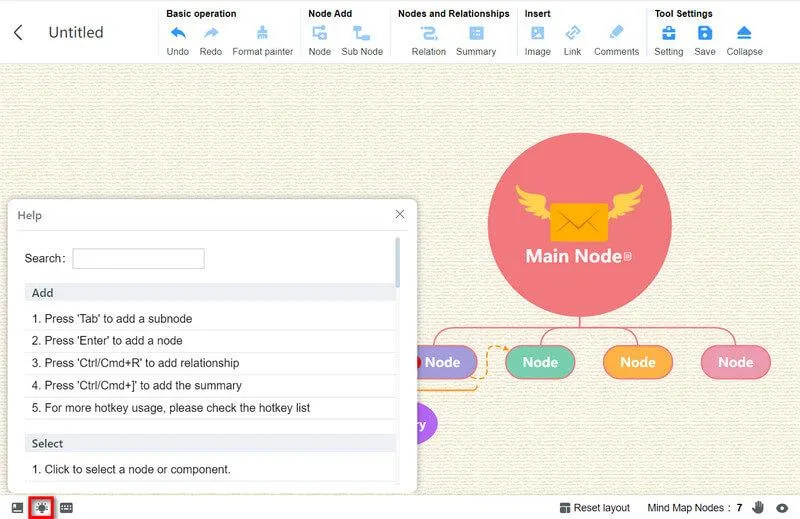The image size is (800, 519).
Task: Add Comments to the node
Action: coord(616,41)
